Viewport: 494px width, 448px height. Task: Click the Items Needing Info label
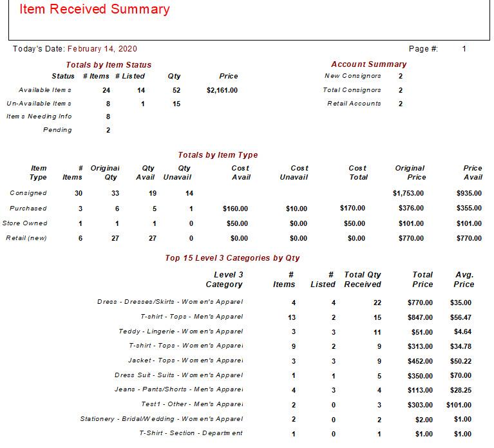pos(39,117)
